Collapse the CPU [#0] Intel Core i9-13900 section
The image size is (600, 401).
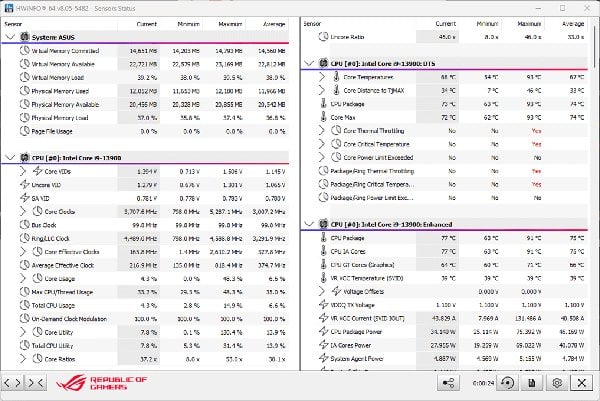(x=10, y=158)
